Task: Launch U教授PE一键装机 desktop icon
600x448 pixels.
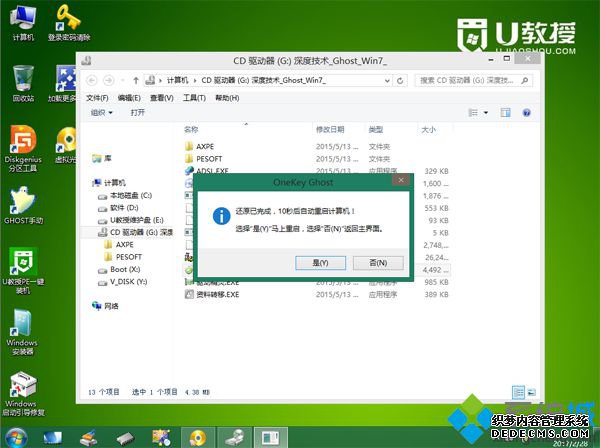Action: pyautogui.click(x=23, y=271)
